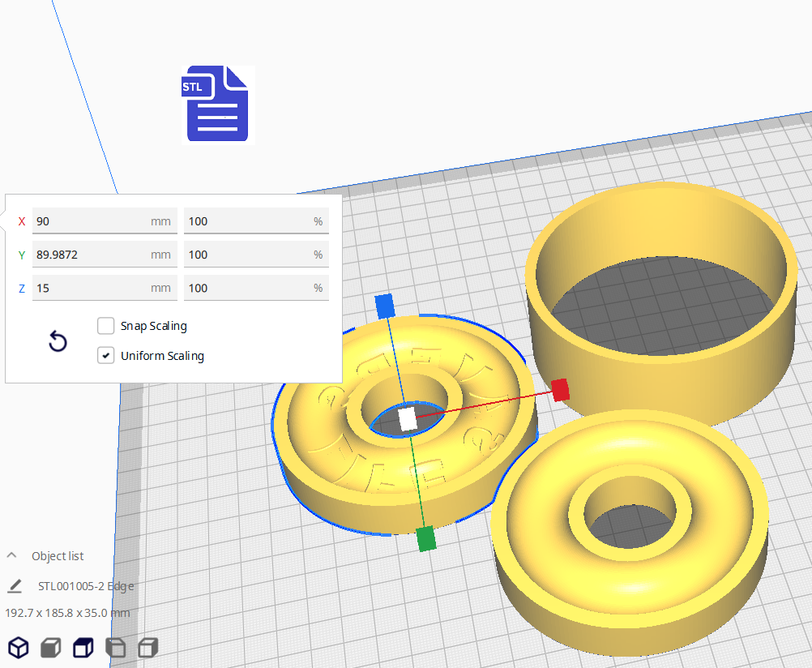Click the red X-axis scale handle
This screenshot has height=668, width=812.
tap(559, 390)
